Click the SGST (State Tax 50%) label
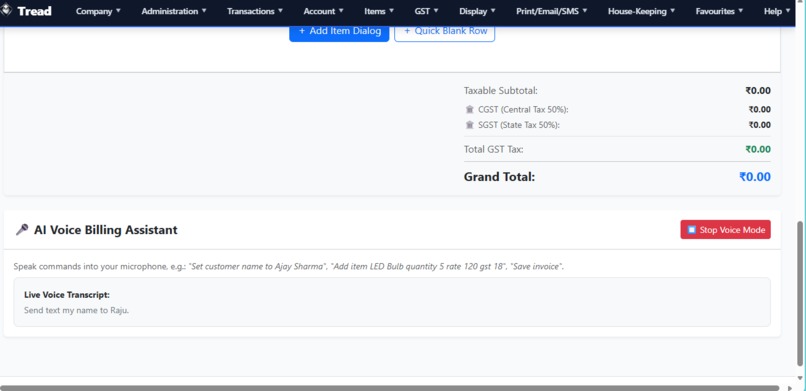Image resolution: width=806 pixels, height=391 pixels. [x=519, y=125]
